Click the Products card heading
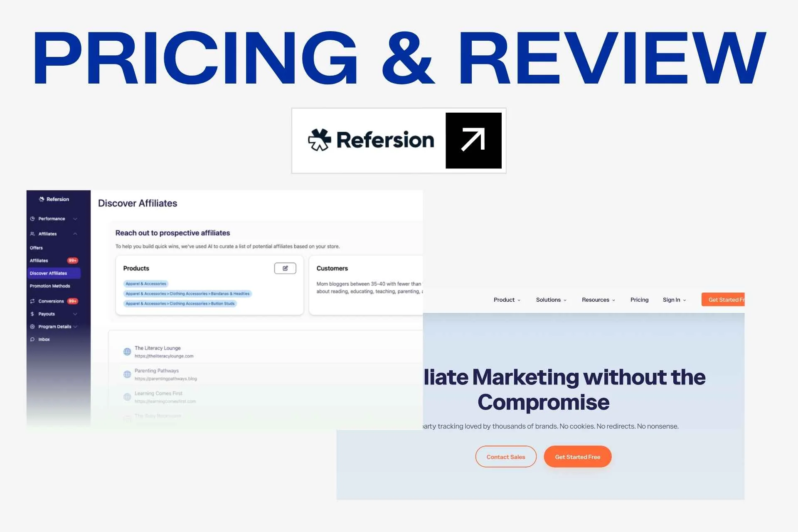 click(x=136, y=268)
